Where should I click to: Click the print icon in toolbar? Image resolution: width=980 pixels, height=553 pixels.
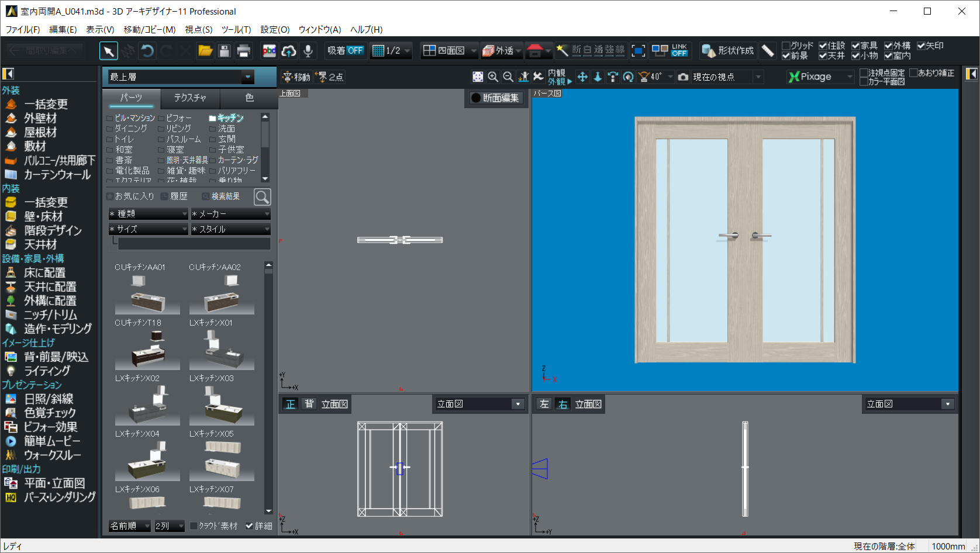point(244,51)
